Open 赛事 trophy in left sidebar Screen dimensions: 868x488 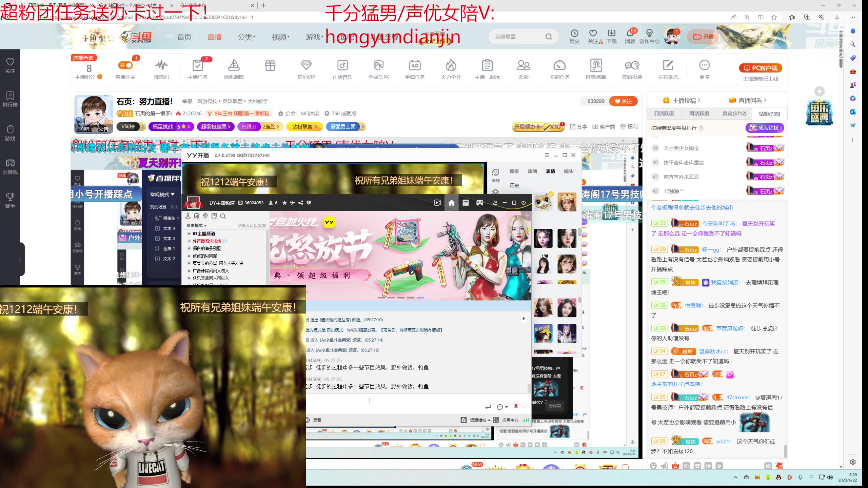point(10,200)
